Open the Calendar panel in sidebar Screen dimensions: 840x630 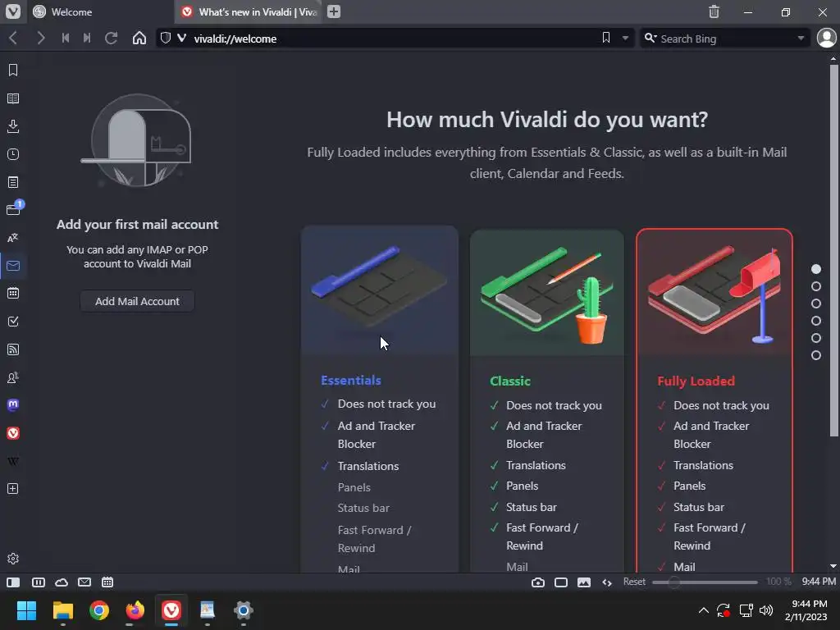click(x=13, y=293)
